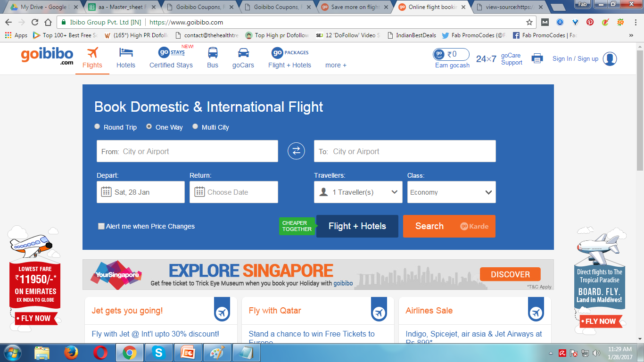Viewport: 644px width, 362px height.
Task: Expand hidden bookmarks chevron
Action: [x=631, y=35]
